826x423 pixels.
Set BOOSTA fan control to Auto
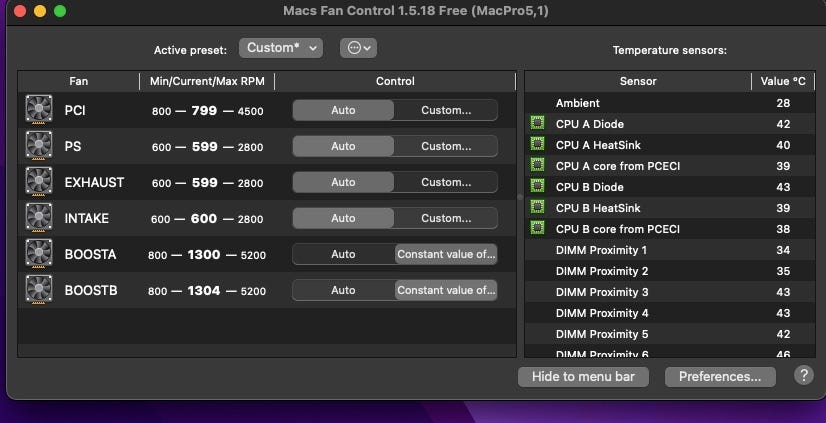(x=343, y=254)
